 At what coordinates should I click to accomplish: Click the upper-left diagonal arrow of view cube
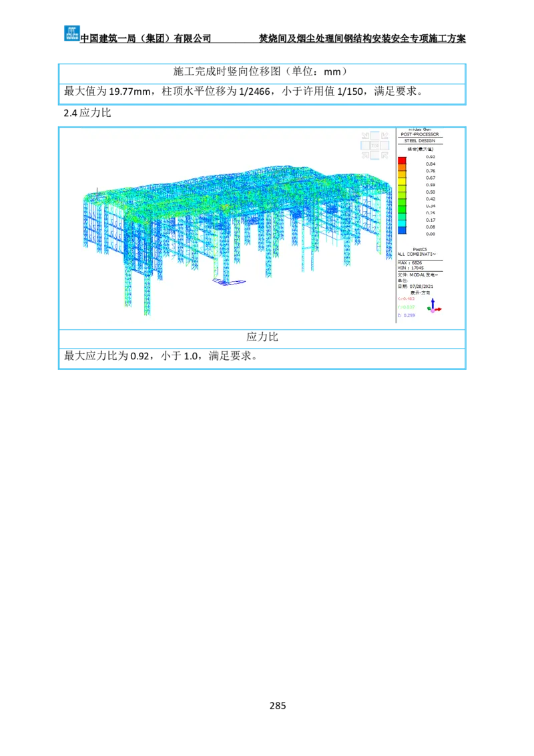(x=365, y=136)
